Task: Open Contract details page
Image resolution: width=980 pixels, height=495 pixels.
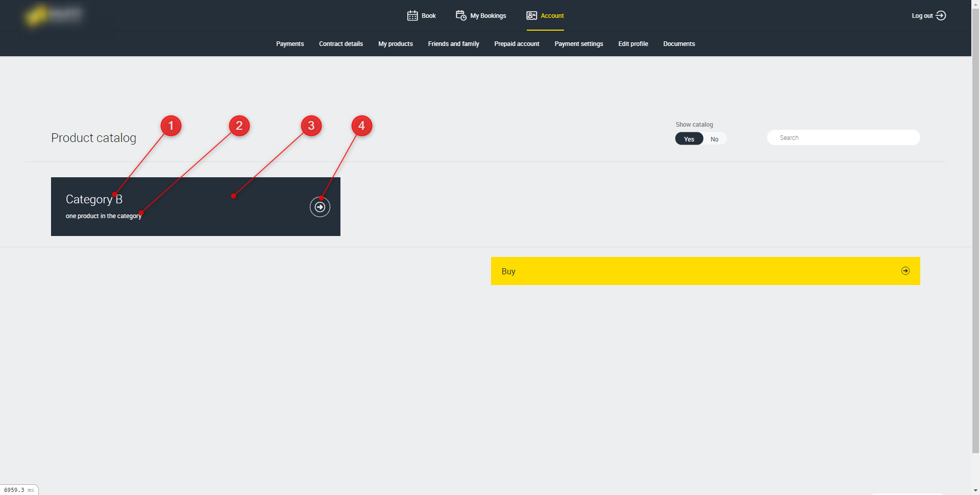Action: (341, 44)
